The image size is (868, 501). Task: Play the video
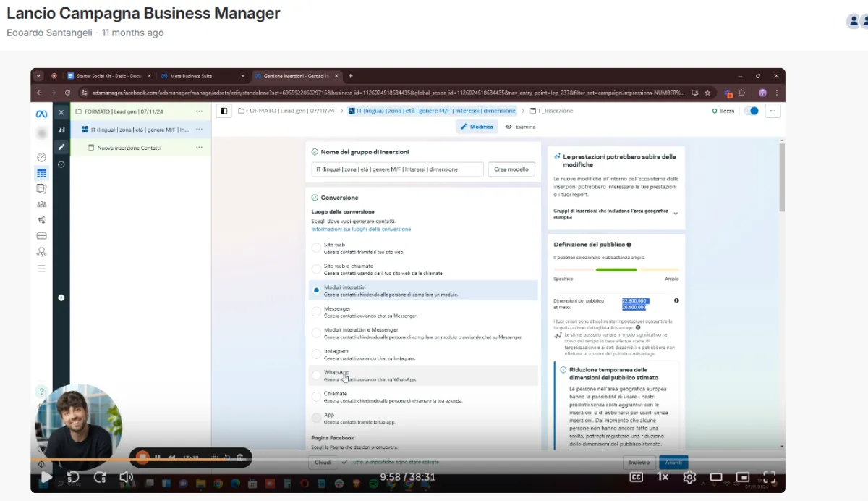click(x=46, y=477)
